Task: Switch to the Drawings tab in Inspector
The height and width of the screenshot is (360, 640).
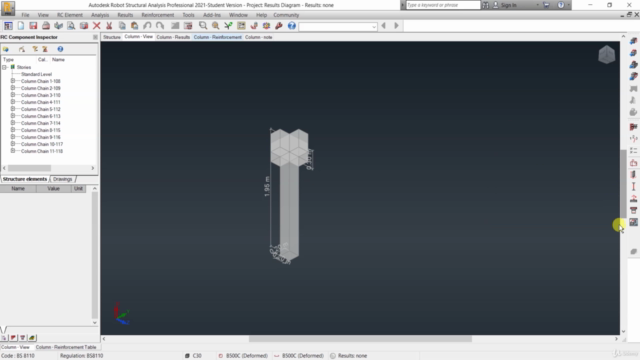Action: (x=62, y=179)
